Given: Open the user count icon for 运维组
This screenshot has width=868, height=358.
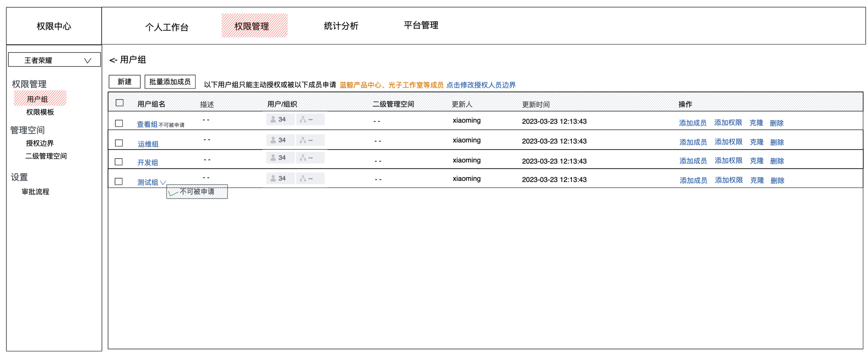Looking at the screenshot, I should click(280, 140).
